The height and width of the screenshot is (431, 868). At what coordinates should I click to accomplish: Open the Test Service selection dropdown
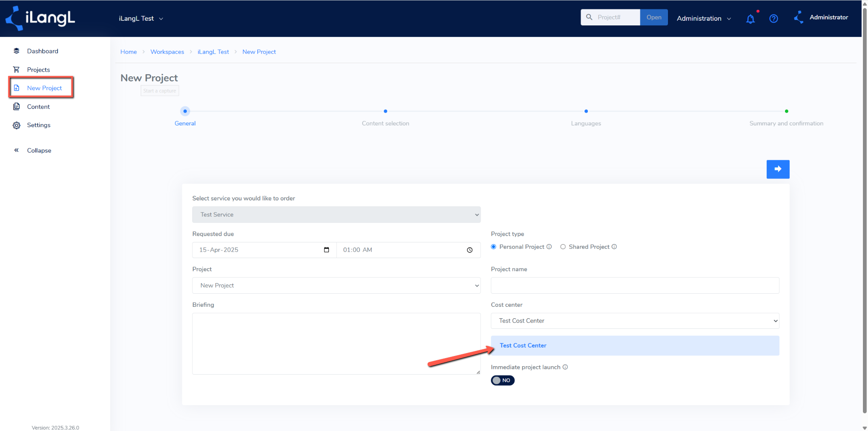click(336, 214)
